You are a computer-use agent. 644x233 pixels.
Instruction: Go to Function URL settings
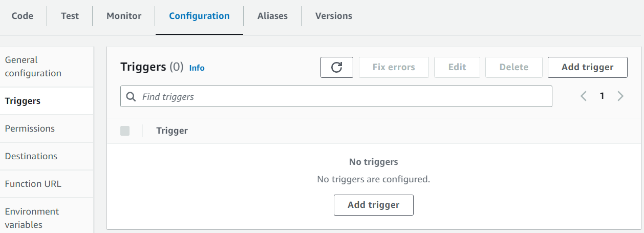(33, 184)
